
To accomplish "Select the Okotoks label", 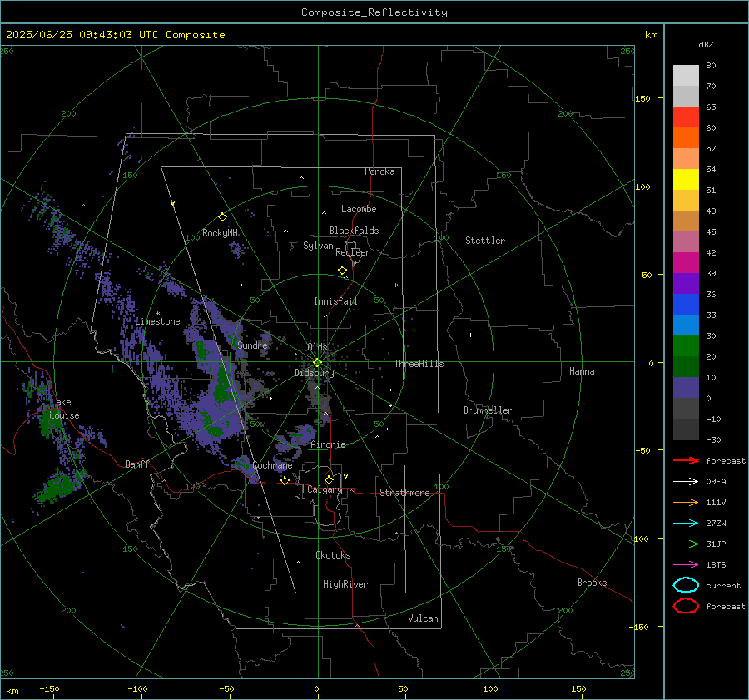I will pyautogui.click(x=333, y=555).
